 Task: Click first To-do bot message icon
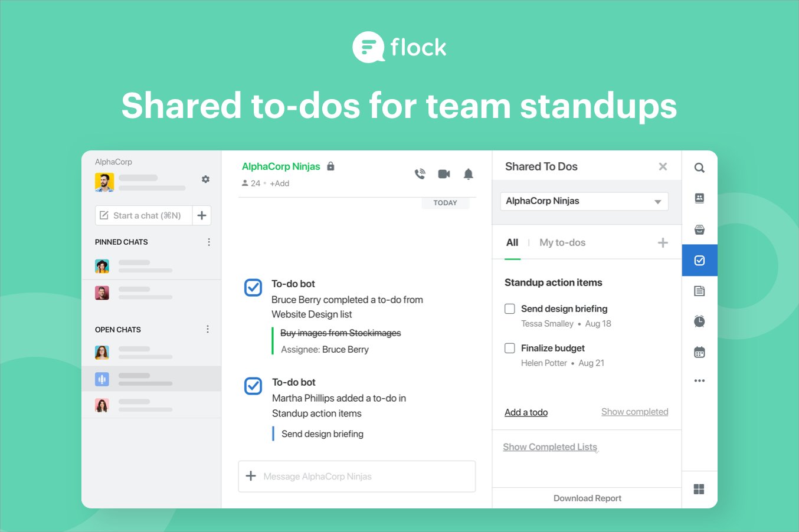click(x=253, y=287)
